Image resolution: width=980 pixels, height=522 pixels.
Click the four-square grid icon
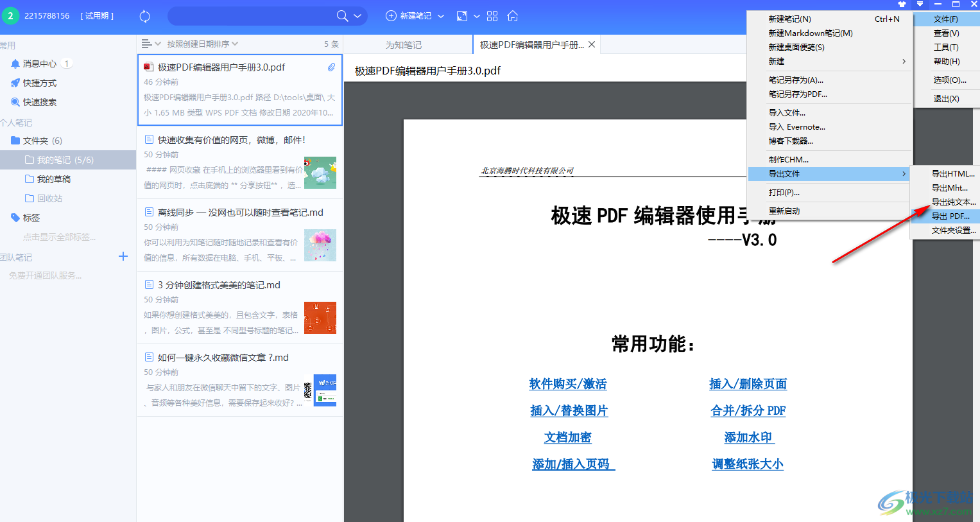click(492, 16)
